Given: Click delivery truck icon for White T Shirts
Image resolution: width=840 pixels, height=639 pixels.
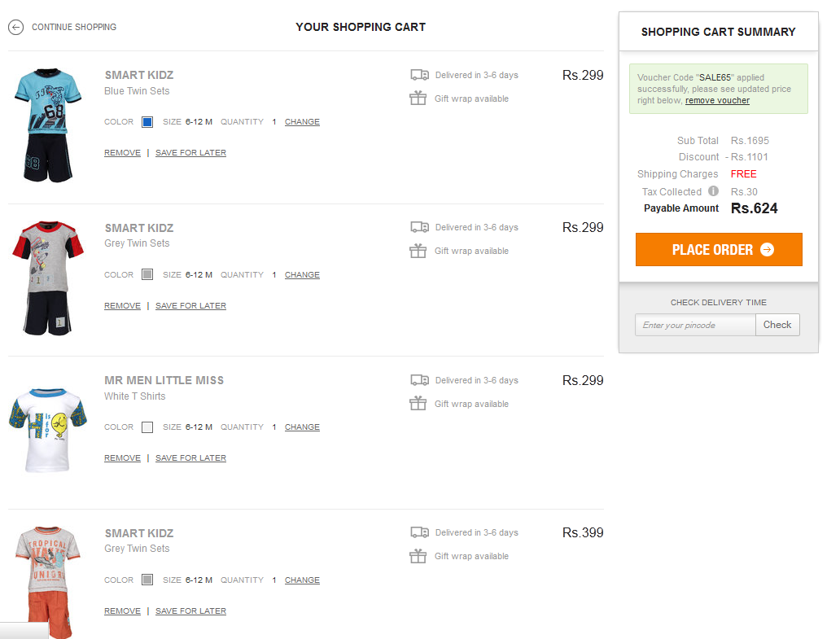Looking at the screenshot, I should point(419,380).
